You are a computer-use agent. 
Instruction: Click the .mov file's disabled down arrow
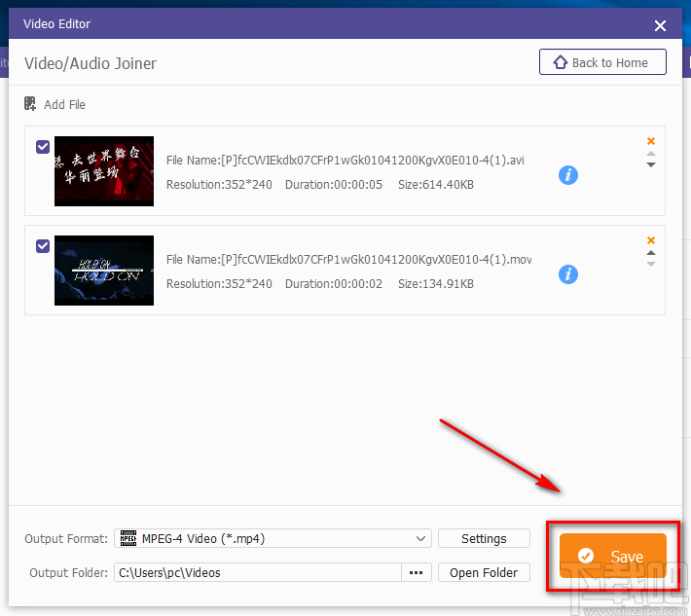click(651, 264)
